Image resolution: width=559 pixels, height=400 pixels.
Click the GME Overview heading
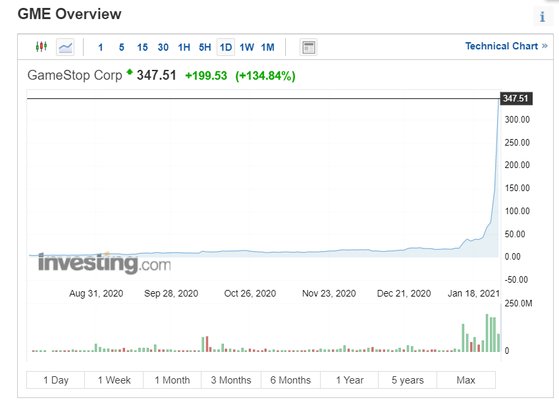(x=70, y=14)
